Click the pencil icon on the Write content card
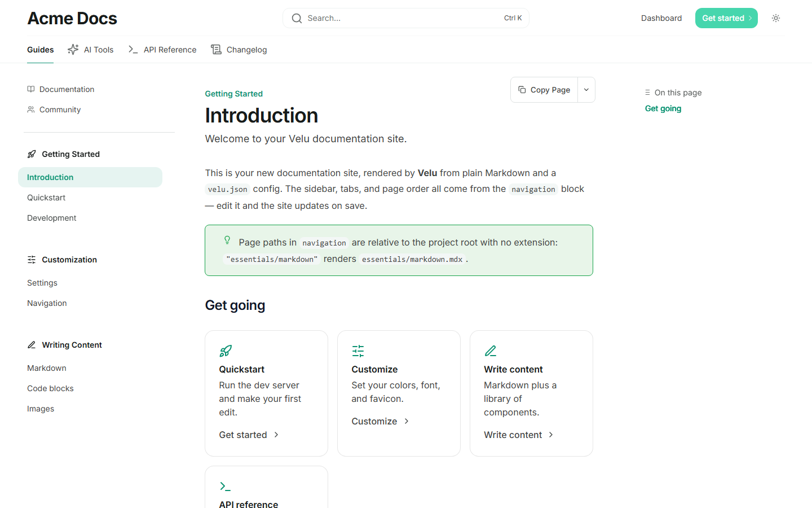 pyautogui.click(x=491, y=351)
